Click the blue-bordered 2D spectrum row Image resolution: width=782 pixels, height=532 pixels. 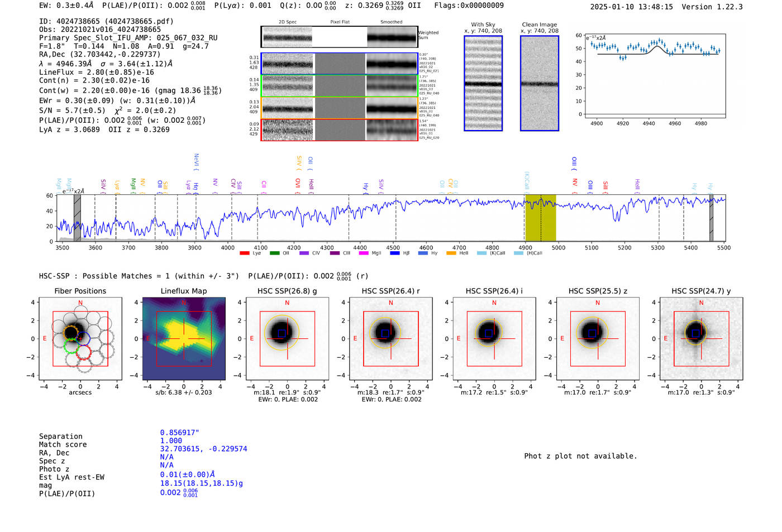(339, 64)
